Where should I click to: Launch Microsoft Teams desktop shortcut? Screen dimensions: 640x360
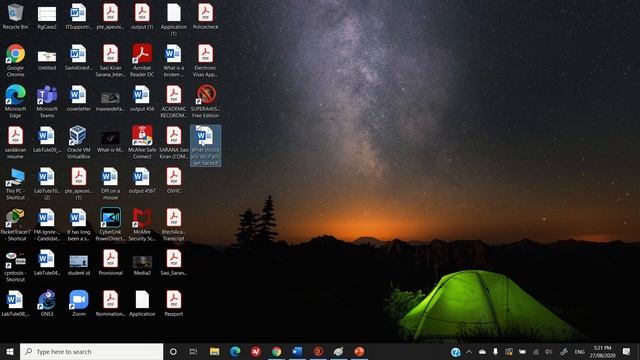coord(47,102)
